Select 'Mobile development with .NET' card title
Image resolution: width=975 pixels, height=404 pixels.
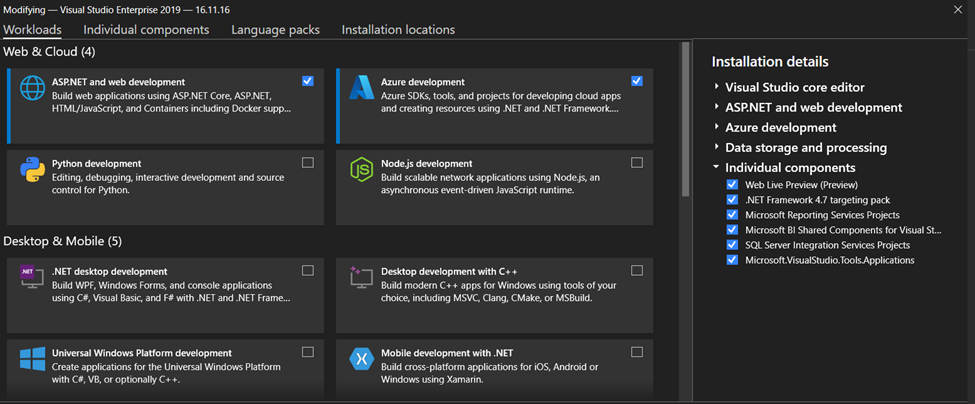tap(447, 352)
